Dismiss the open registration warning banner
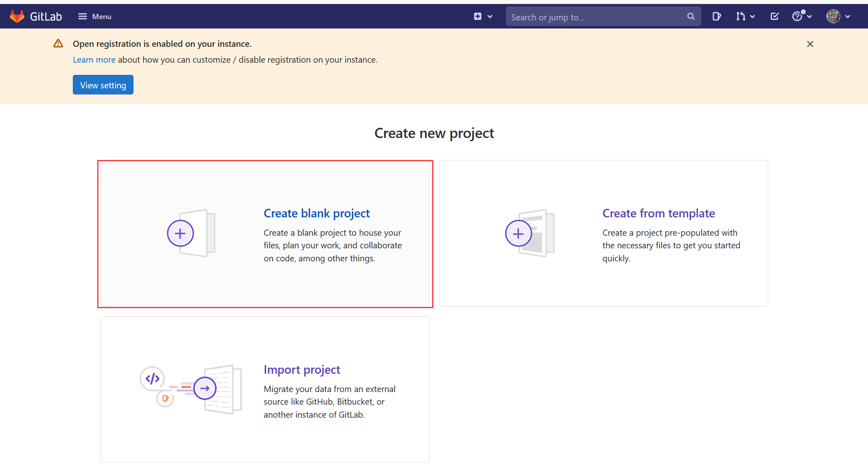Screen dimensions: 868x471 click(810, 44)
